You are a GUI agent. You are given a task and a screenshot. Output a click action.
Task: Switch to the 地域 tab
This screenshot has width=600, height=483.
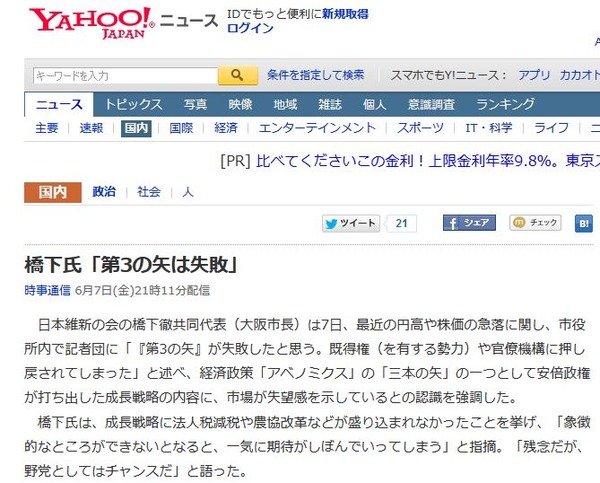(x=285, y=104)
